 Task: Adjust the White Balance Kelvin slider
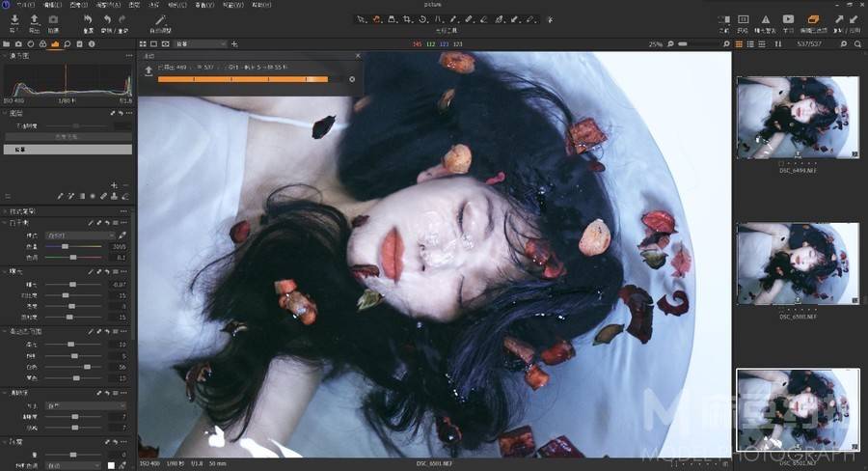[x=65, y=246]
